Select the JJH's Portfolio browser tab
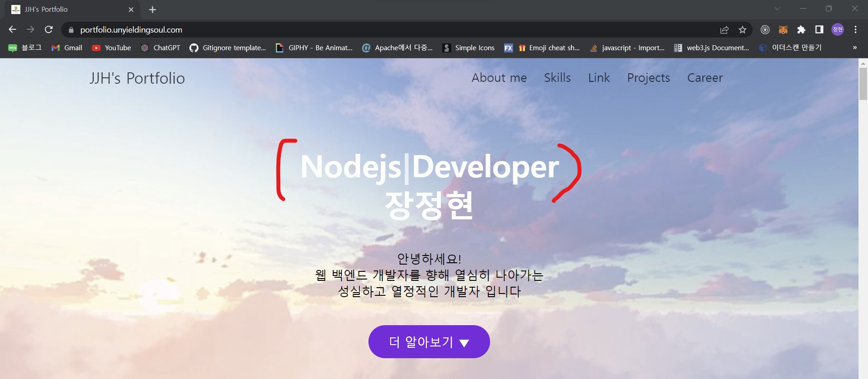The image size is (868, 379). (72, 9)
